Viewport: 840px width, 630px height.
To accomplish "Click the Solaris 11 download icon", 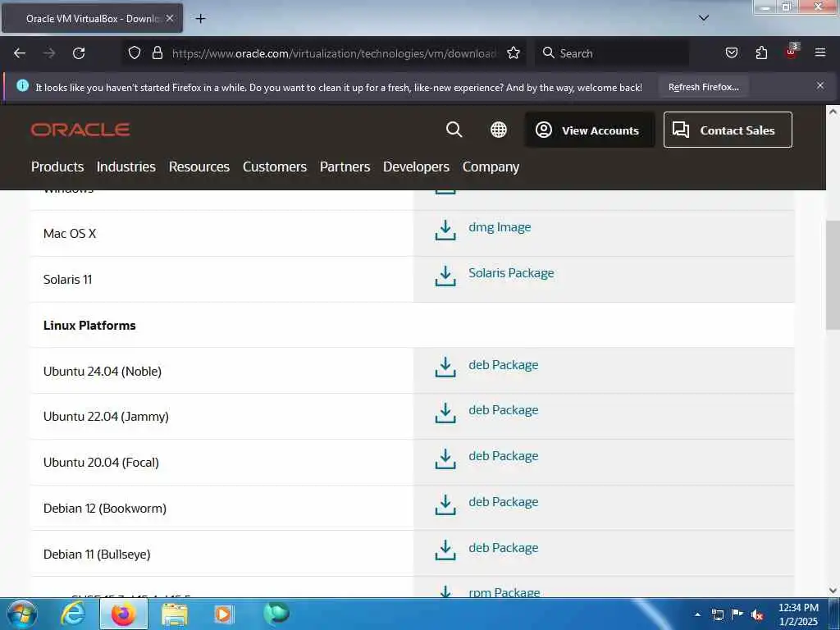I will [445, 276].
